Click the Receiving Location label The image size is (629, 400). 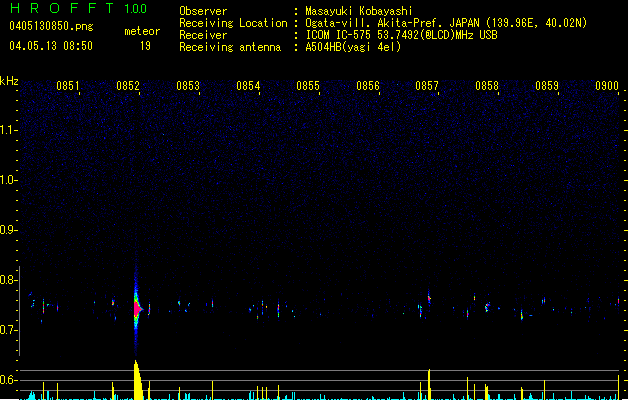pos(233,23)
